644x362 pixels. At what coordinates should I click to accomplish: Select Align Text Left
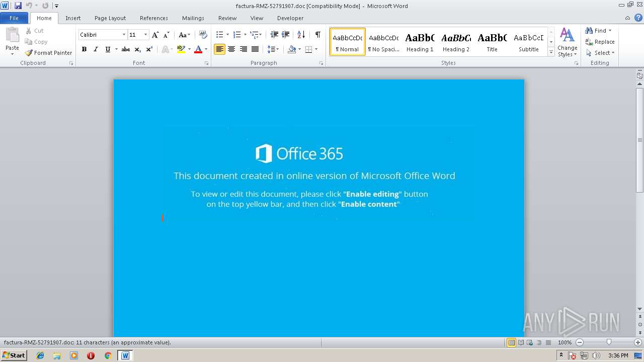pos(219,49)
